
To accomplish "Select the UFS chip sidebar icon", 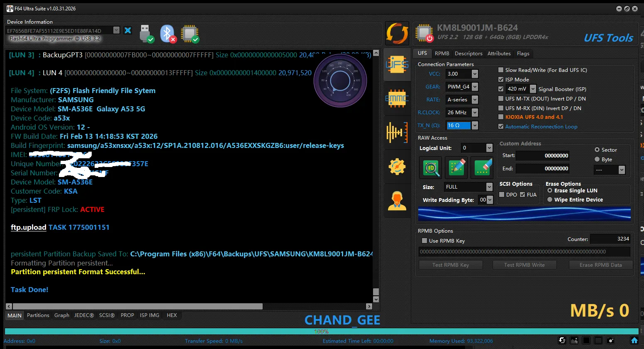I will tap(397, 65).
